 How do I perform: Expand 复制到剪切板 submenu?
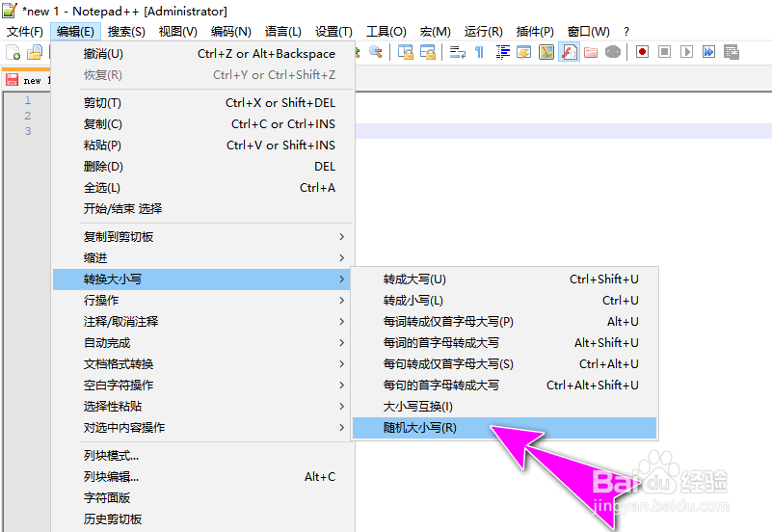[202, 237]
